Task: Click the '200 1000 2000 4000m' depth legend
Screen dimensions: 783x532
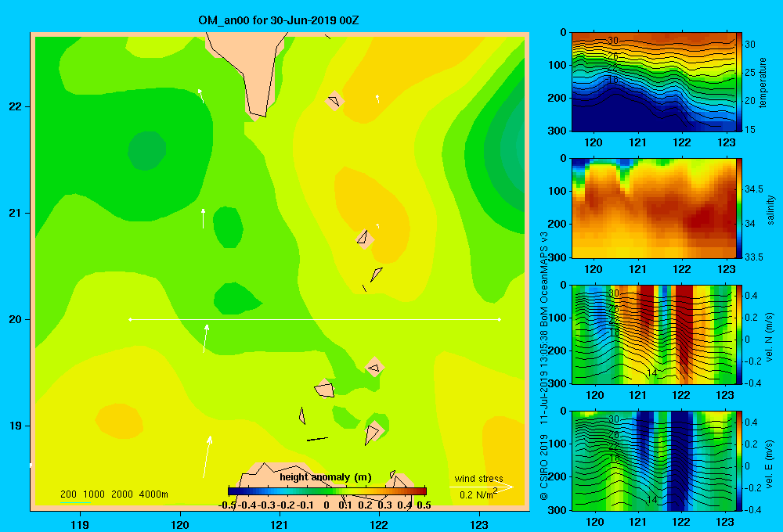Action: point(114,494)
